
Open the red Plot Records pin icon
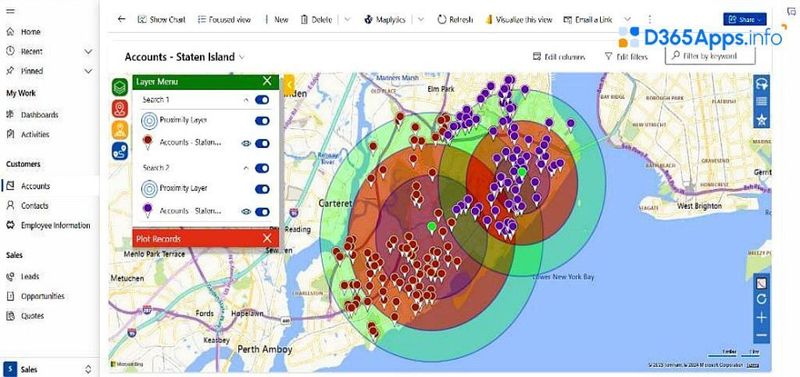120,108
